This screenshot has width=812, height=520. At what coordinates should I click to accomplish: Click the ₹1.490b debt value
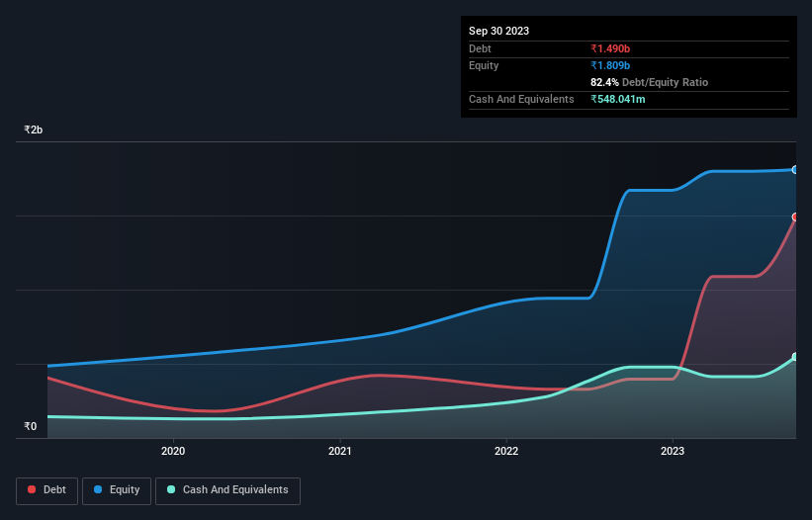coord(610,48)
